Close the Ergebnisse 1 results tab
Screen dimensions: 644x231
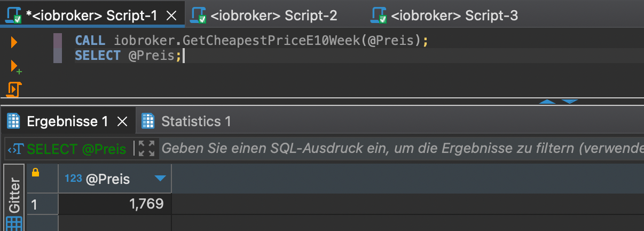122,122
